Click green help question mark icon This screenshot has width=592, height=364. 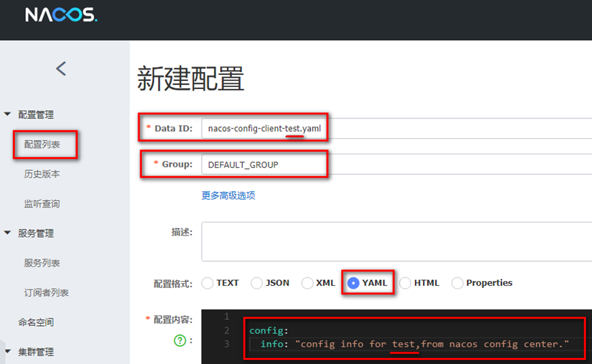[180, 341]
